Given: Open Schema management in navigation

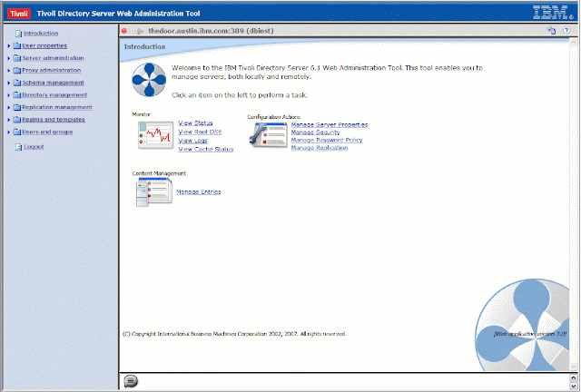Looking at the screenshot, I should click(x=53, y=83).
